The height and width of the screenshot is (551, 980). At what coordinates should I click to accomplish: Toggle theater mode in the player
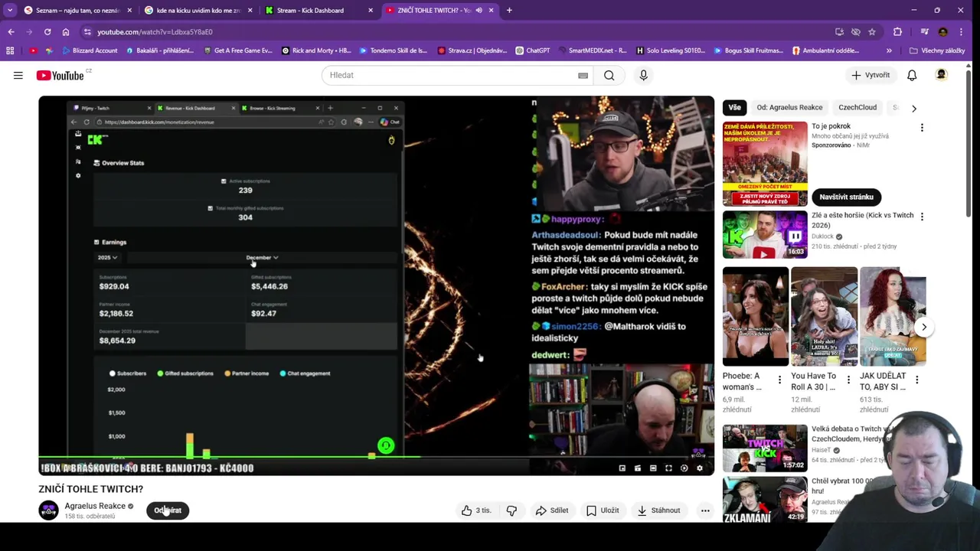click(653, 468)
